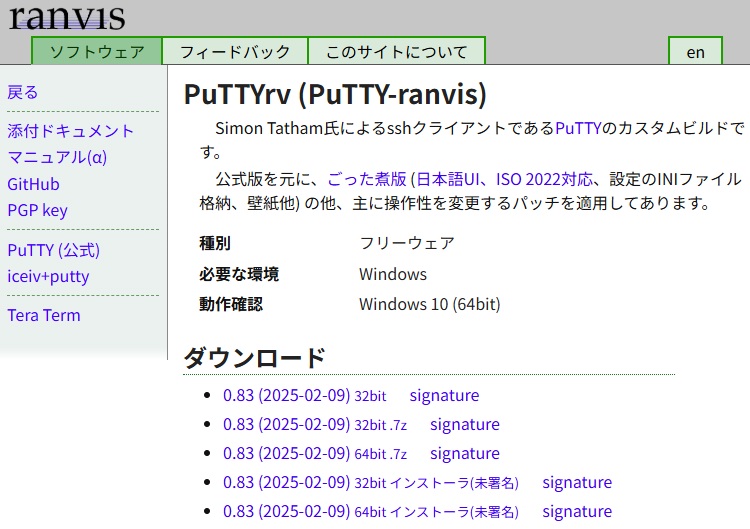The width and height of the screenshot is (750, 529).
Task: Download the 0.83 64bit インストーラ
Action: pos(370,511)
